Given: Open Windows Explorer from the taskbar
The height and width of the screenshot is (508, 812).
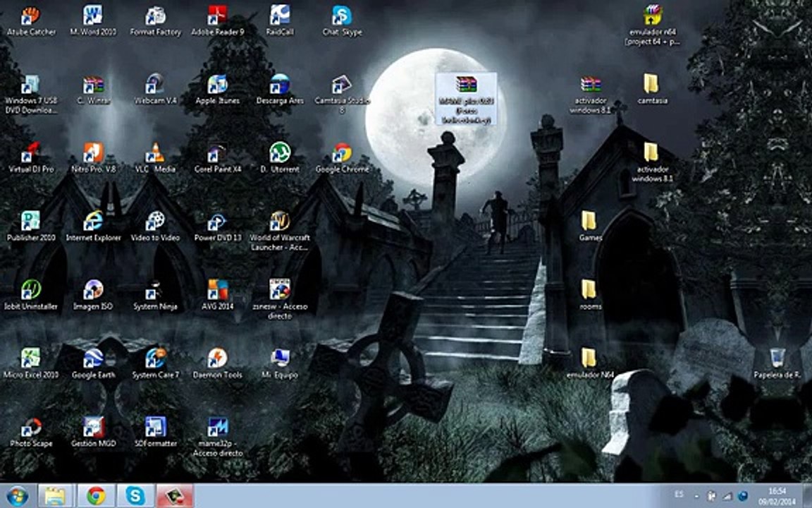Looking at the screenshot, I should coord(55,496).
